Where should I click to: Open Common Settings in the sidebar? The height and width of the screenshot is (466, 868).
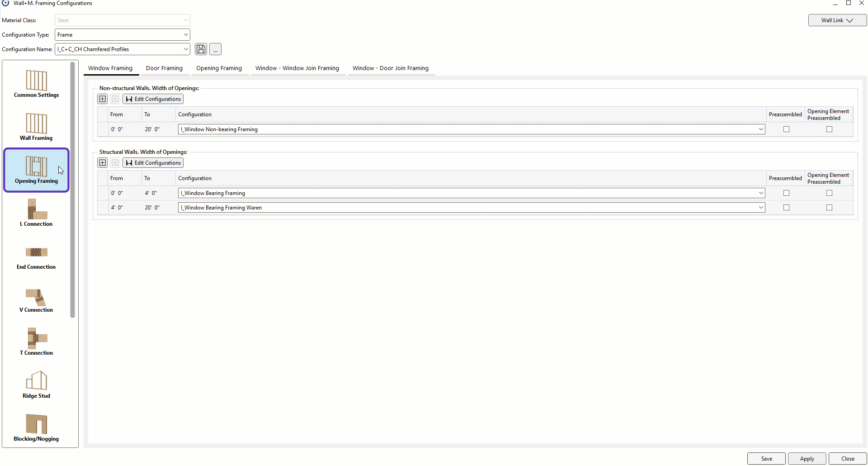pyautogui.click(x=36, y=84)
